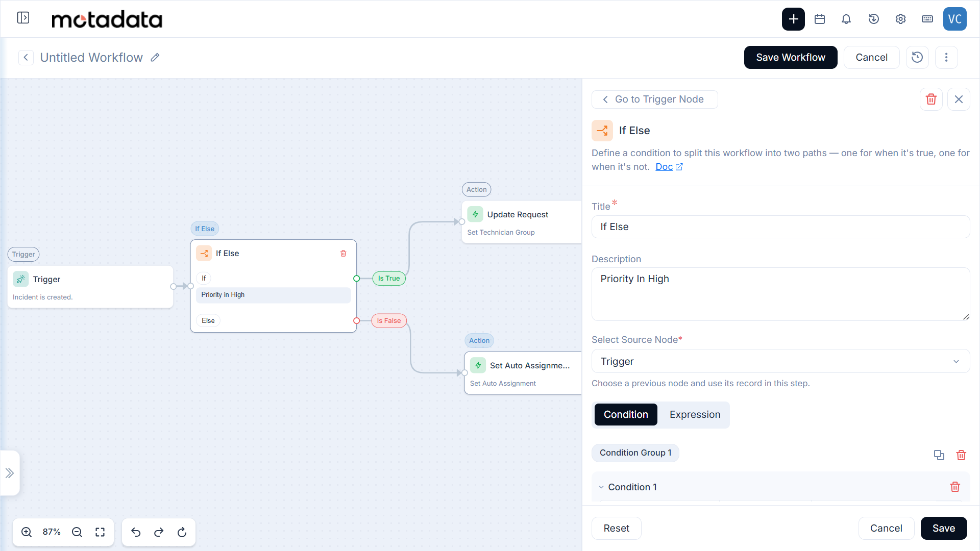This screenshot has width=980, height=551.
Task: Select the Is False branch label
Action: 389,320
